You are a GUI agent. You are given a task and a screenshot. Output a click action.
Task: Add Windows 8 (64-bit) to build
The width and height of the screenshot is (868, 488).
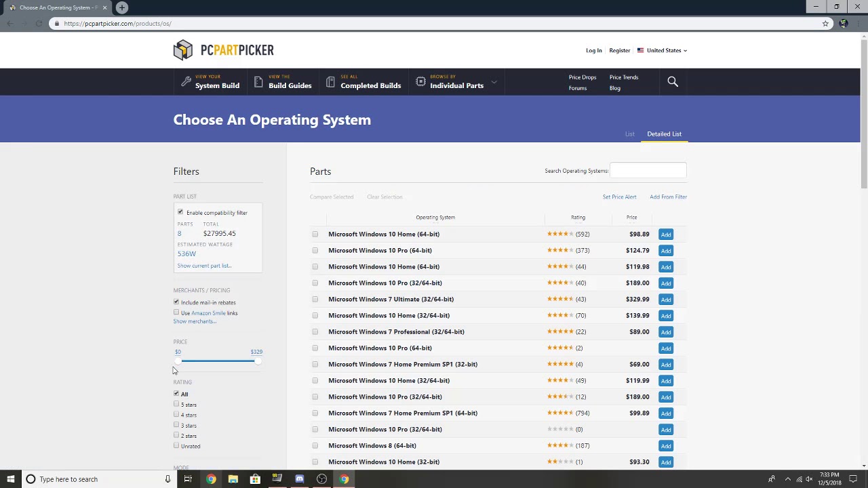666,446
